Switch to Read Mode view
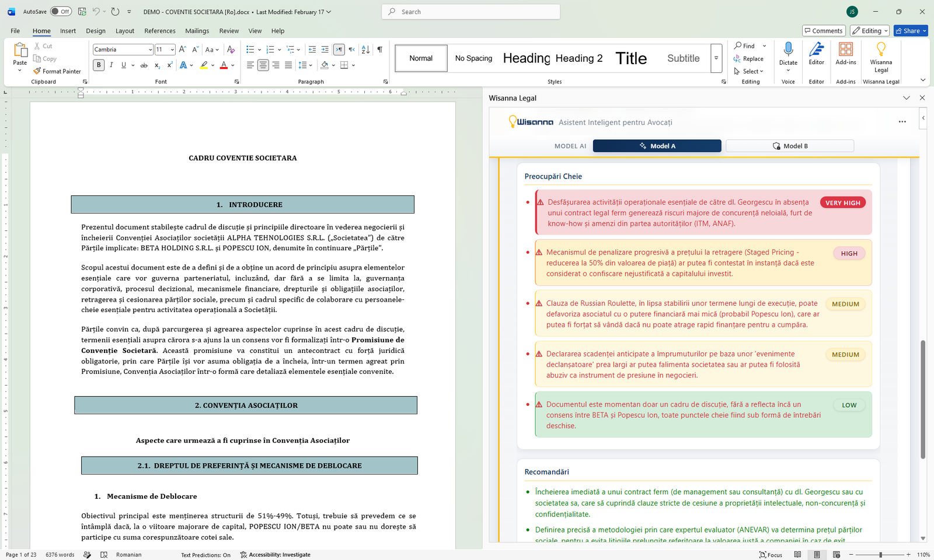 pos(797,555)
